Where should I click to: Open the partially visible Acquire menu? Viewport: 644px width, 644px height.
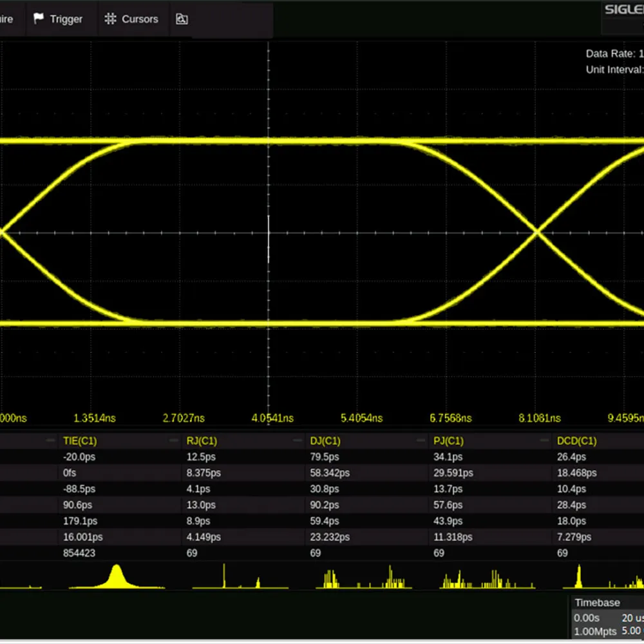[x=6, y=19]
